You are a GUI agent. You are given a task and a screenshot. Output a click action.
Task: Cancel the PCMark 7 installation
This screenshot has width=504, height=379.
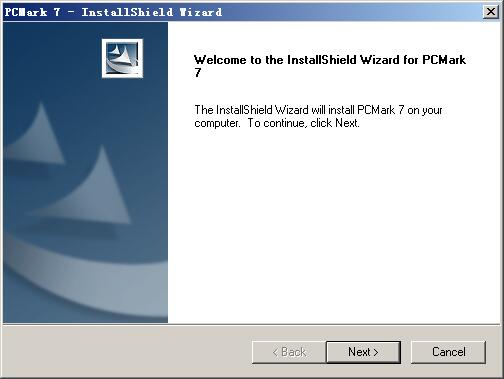click(x=448, y=352)
